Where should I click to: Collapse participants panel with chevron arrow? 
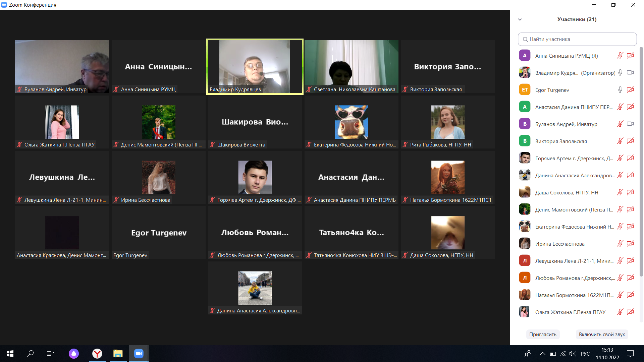(x=520, y=19)
